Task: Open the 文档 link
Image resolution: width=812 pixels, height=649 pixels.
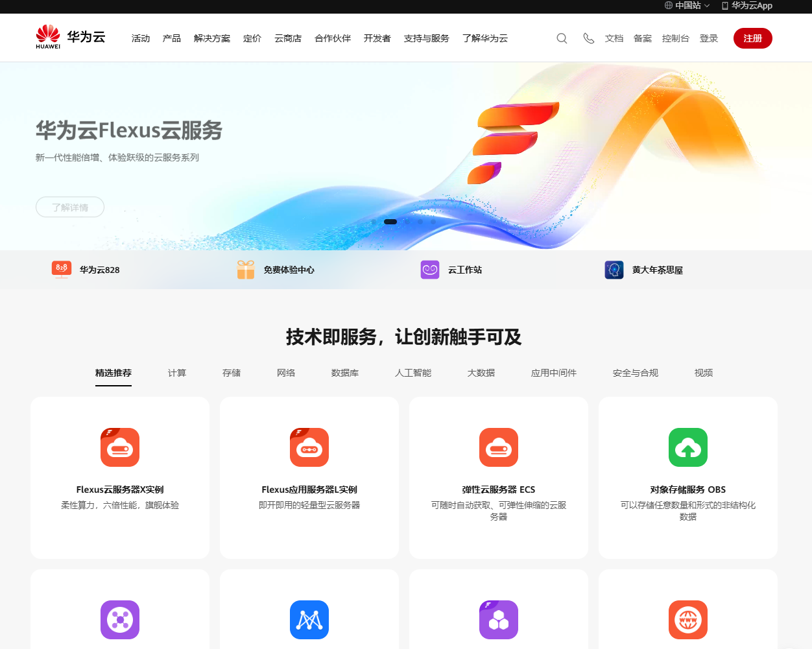Action: (x=614, y=38)
